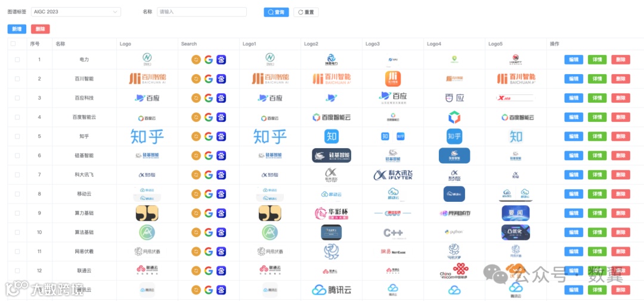The height and width of the screenshot is (301, 644).
Task: Open the Google search icon in 科大讯飞 row
Action: click(209, 175)
